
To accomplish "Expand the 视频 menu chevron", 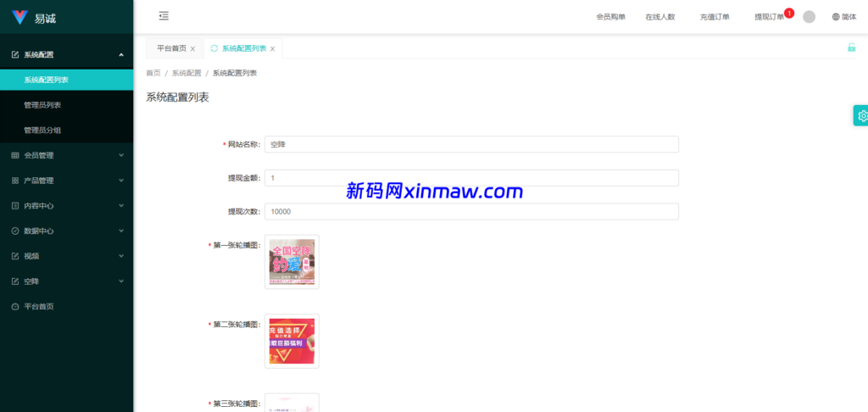I will click(x=121, y=256).
